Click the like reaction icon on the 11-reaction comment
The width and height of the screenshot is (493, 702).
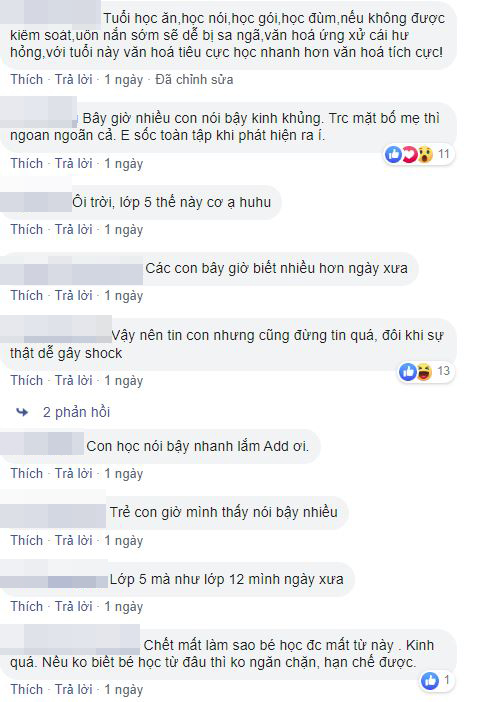point(394,154)
